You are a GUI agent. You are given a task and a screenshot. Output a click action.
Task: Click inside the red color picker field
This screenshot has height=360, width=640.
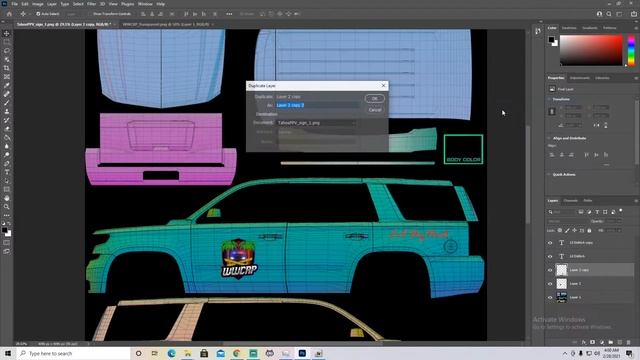591,50
